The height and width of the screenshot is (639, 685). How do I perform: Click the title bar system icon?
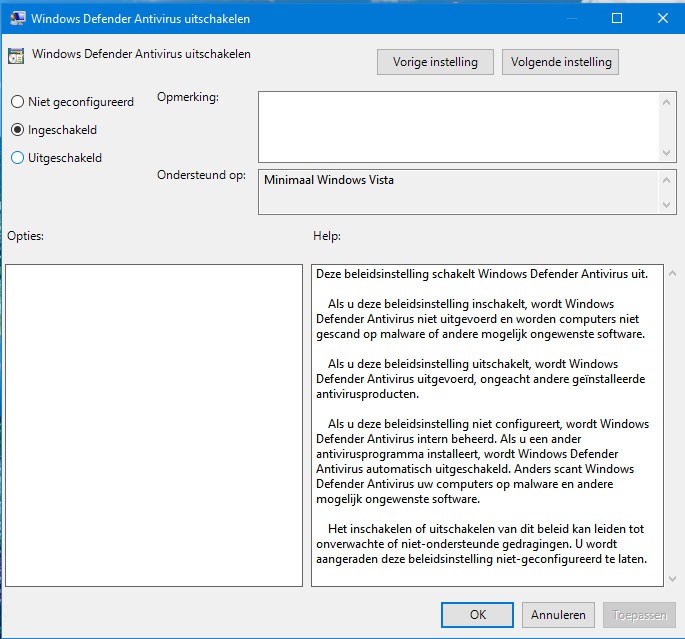click(x=17, y=18)
